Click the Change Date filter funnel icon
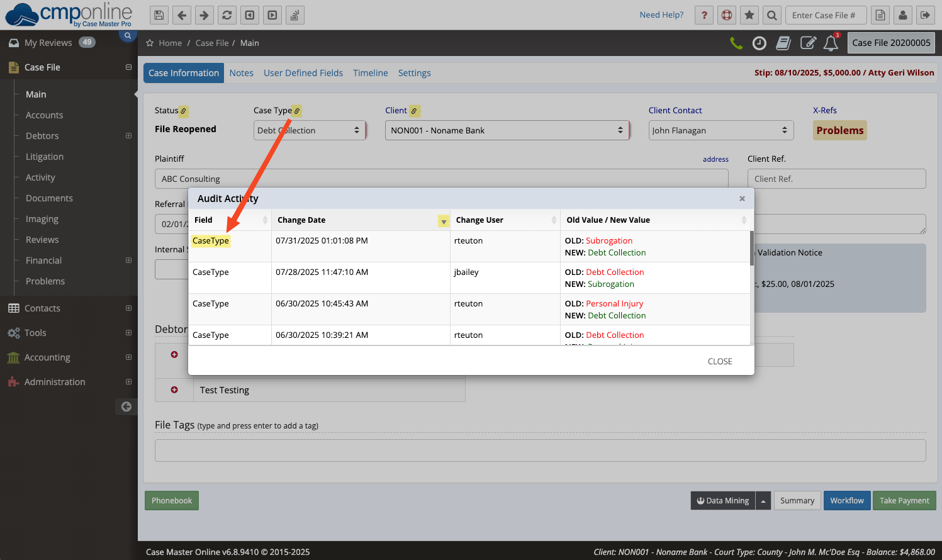Viewport: 942px width, 560px height. coord(444,221)
